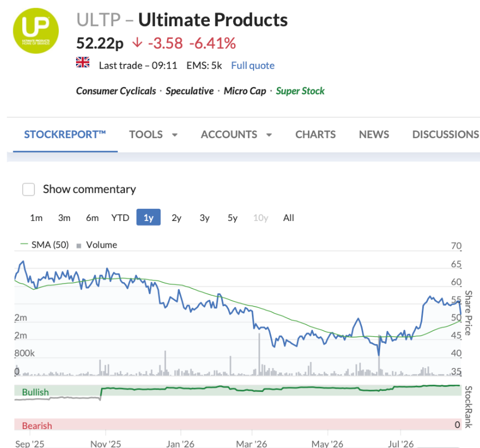Click the StockRank axis title

click(x=468, y=407)
